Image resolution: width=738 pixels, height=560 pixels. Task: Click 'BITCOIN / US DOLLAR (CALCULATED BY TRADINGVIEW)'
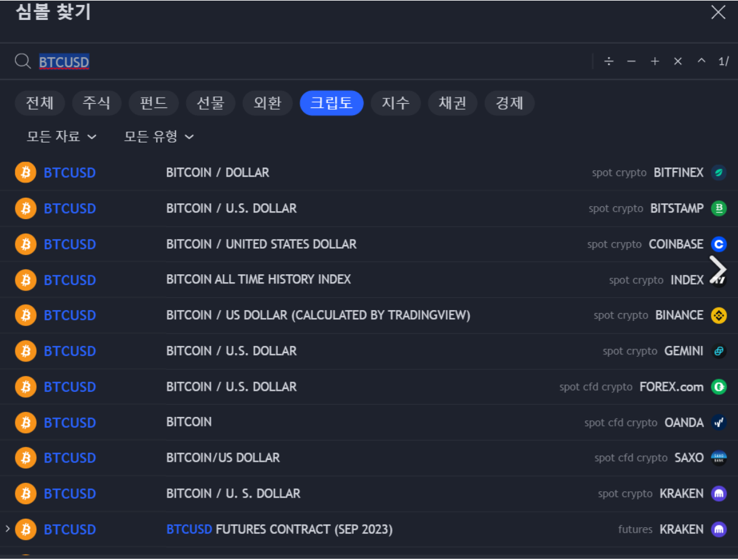click(318, 315)
